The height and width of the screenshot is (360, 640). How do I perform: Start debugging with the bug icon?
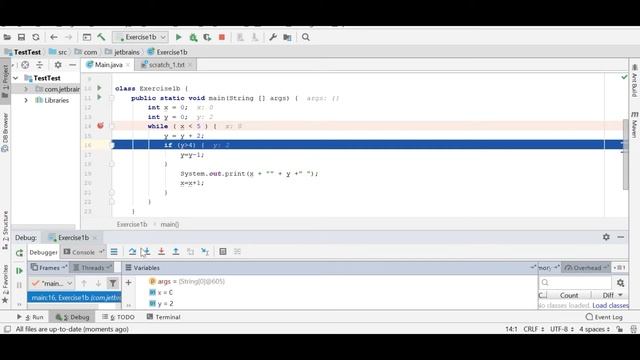[193, 37]
